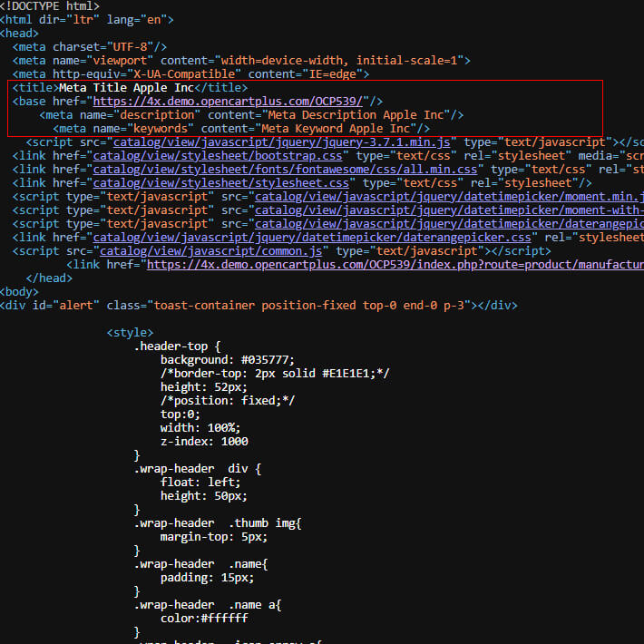The width and height of the screenshot is (644, 644).
Task: Click the commented border-top #E1E1E1 line
Action: pos(275,374)
